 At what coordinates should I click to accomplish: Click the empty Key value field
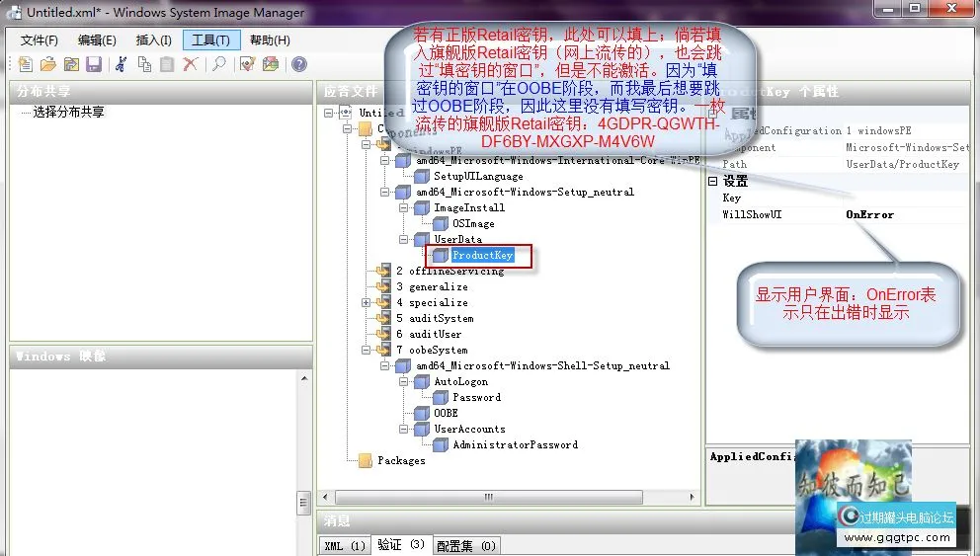(x=905, y=199)
